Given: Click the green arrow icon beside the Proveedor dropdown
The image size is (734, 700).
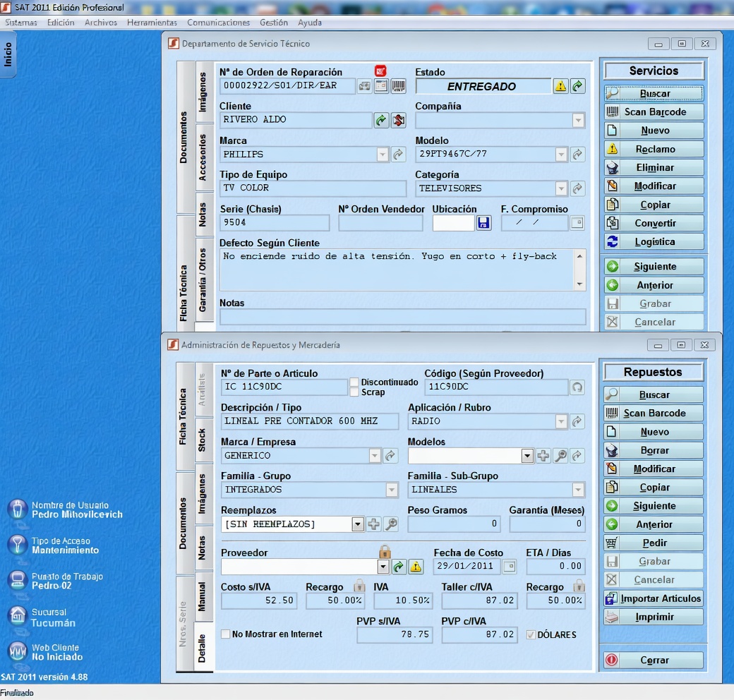Looking at the screenshot, I should click(x=398, y=567).
